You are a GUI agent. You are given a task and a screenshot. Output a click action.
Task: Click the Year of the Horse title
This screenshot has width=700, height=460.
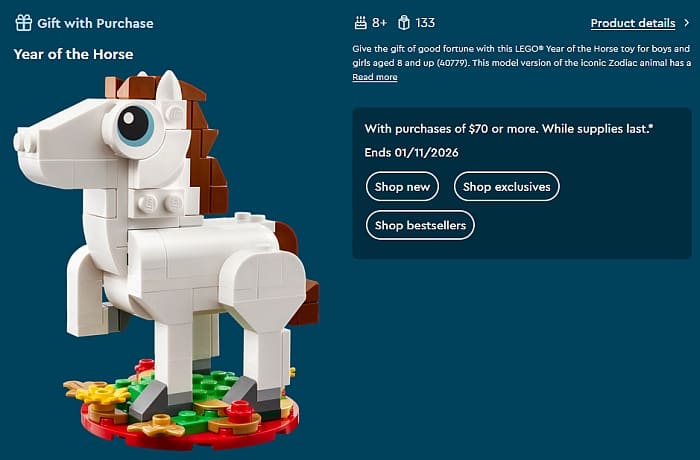pyautogui.click(x=74, y=54)
